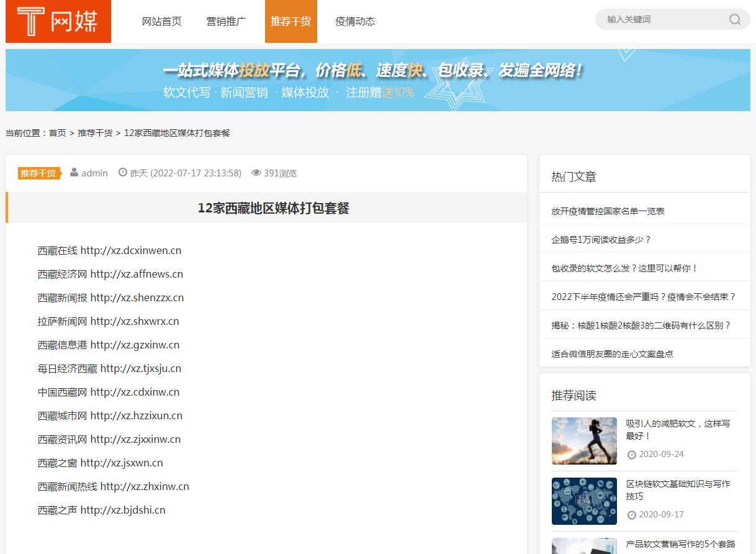This screenshot has width=756, height=554.
Task: Open 区块链软文基础知识与写作技巧
Action: [x=678, y=490]
